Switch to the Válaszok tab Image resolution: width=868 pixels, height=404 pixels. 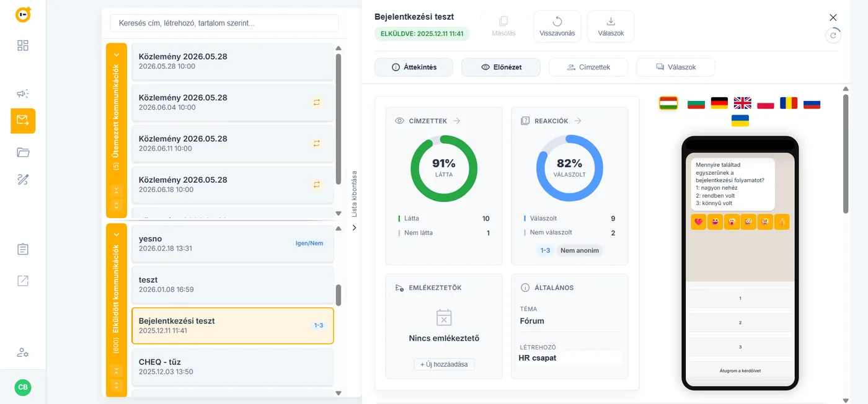(676, 67)
